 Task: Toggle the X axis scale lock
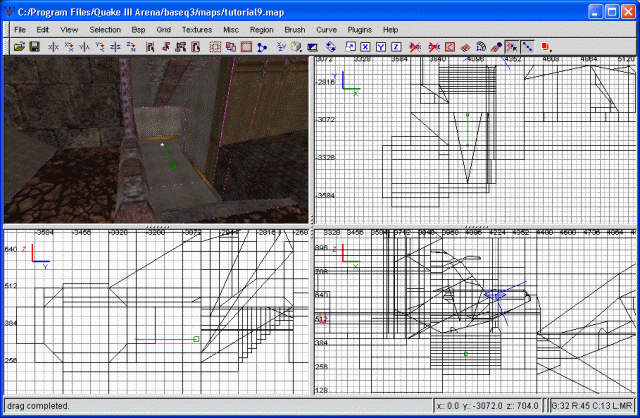click(365, 47)
